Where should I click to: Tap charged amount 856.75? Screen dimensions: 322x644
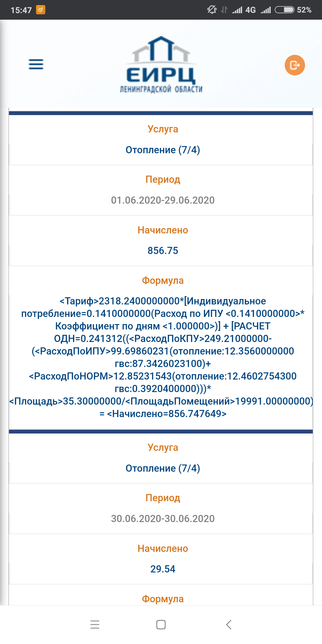tap(163, 250)
